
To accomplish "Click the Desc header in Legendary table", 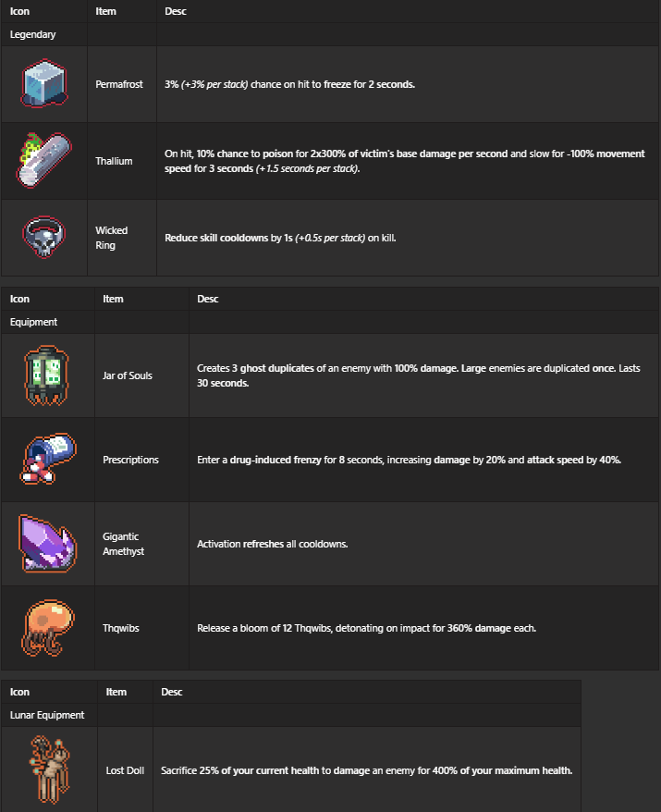I will click(174, 11).
